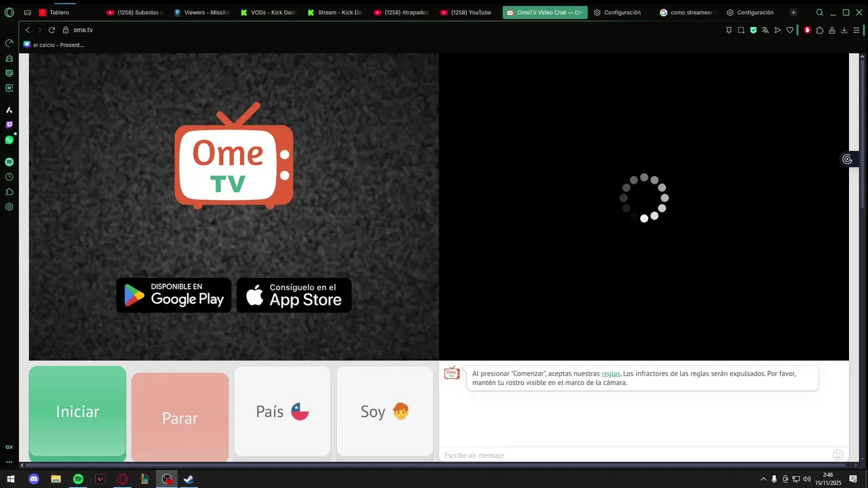
Task: Open the sidebar three-dots menu
Action: point(9,462)
